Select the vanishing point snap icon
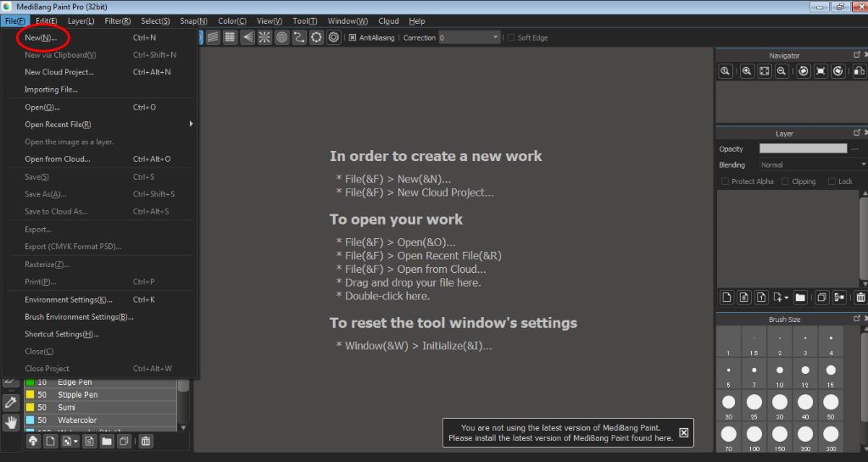The height and width of the screenshot is (462, 868). (x=248, y=37)
